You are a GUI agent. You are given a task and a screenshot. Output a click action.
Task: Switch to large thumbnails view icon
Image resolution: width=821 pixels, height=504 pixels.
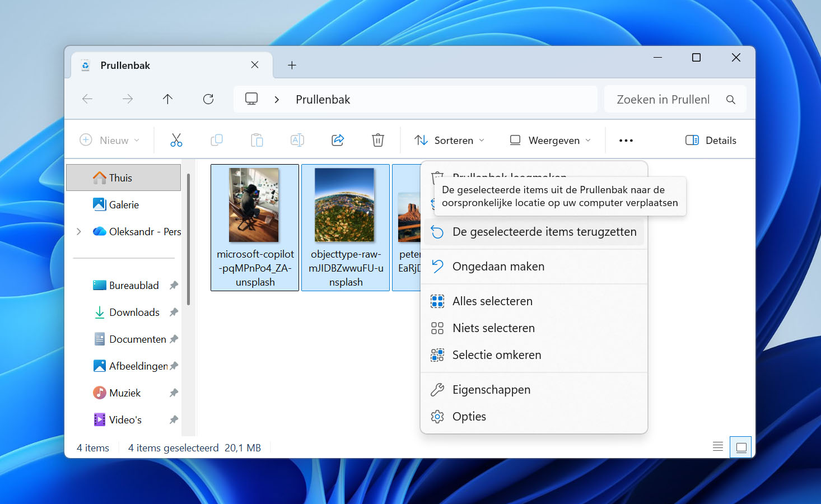coord(741,447)
